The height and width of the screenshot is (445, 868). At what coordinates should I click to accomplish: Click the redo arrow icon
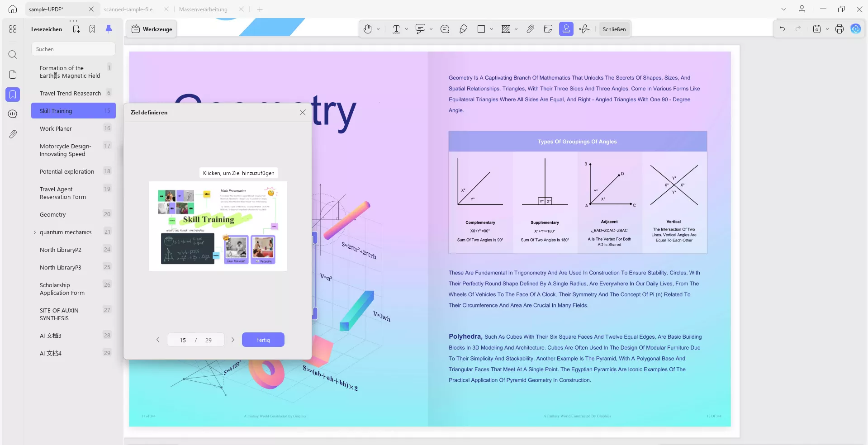(x=798, y=29)
